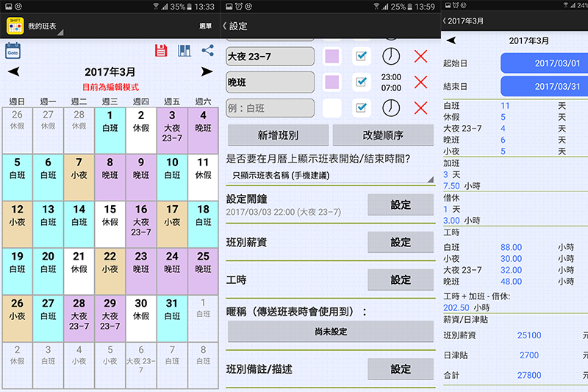Toggle checkbox for 大夜 23-7 shift
588x392 pixels.
361,57
